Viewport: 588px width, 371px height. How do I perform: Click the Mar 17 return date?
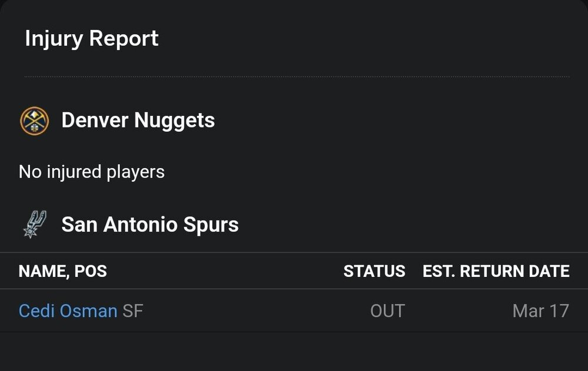540,311
